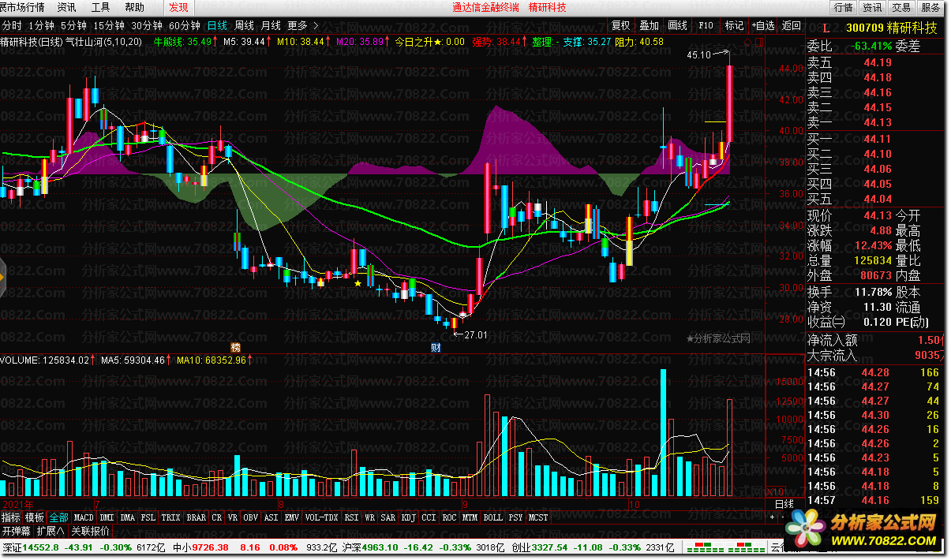The width and height of the screenshot is (951, 560).
Task: Click the 买一 price 44.11 in order book
Action: (x=877, y=139)
